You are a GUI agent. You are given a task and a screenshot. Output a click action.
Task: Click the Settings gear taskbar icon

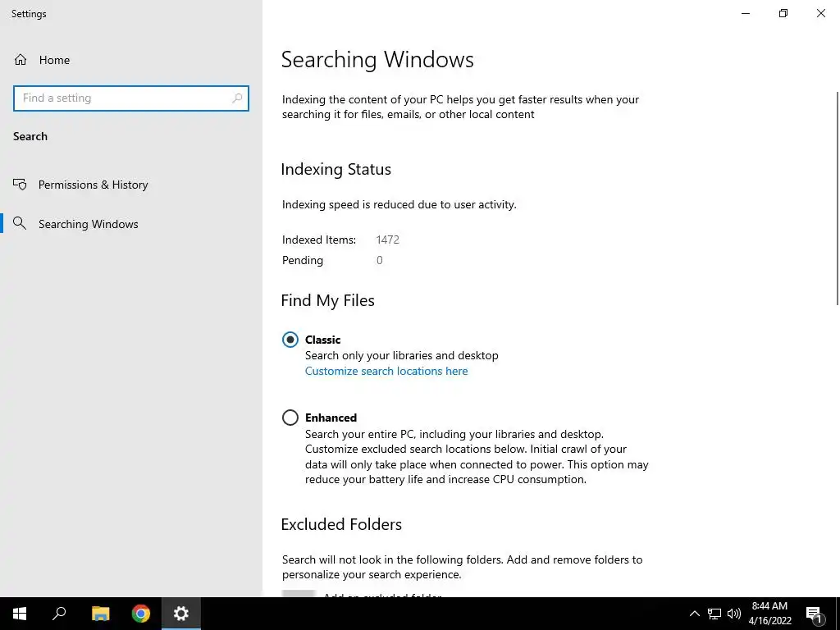[181, 614]
